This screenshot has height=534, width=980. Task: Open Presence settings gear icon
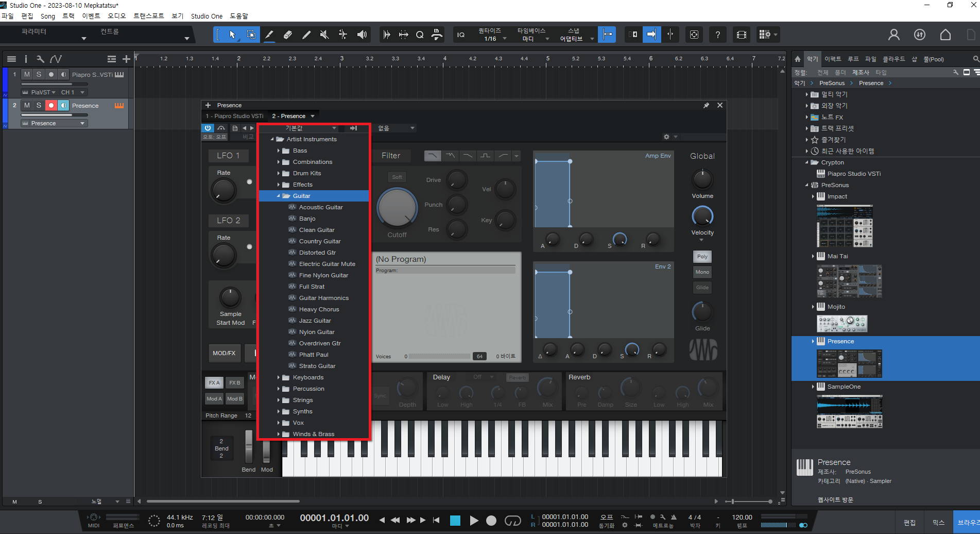[x=666, y=137]
